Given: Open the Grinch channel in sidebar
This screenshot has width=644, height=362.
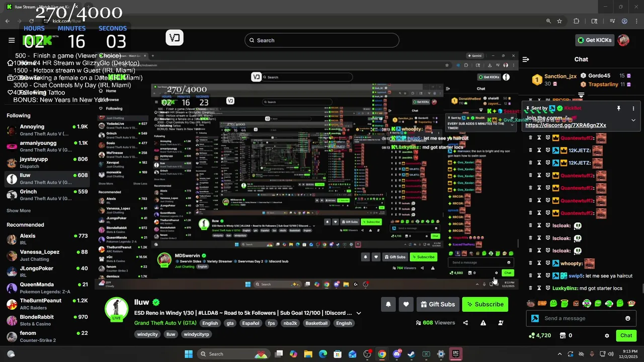Looking at the screenshot, I should 47,195.
